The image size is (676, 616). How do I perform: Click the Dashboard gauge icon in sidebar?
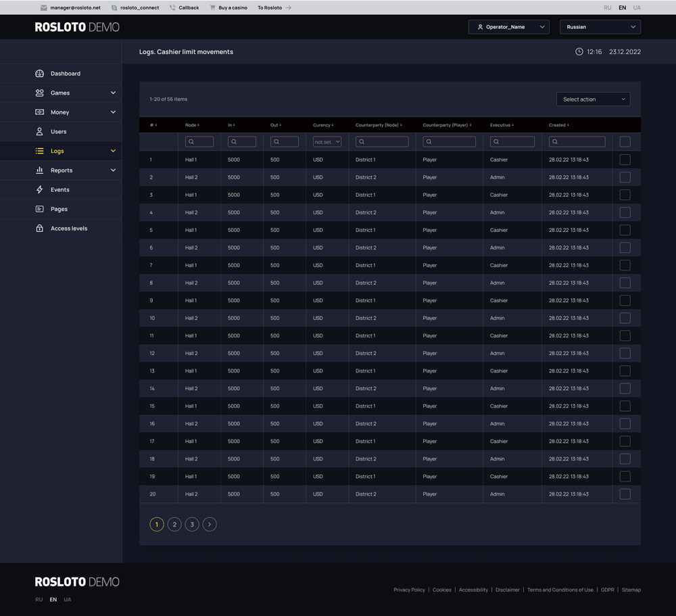tap(39, 74)
